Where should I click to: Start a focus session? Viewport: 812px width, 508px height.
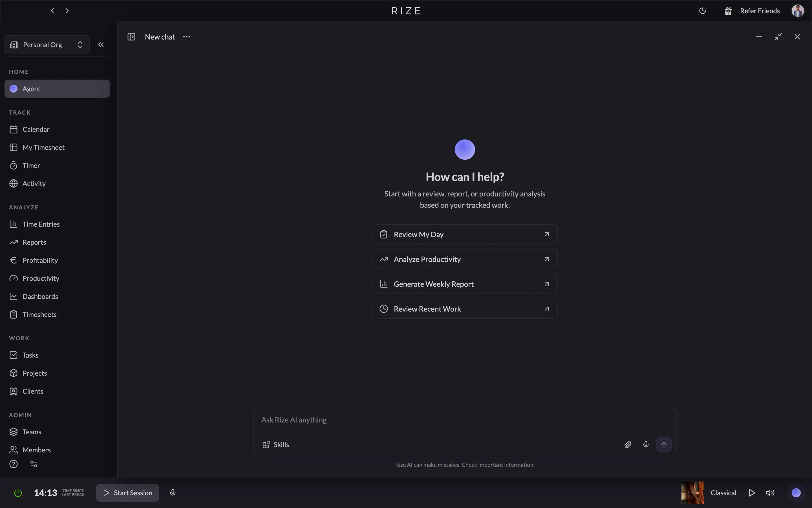[127, 493]
